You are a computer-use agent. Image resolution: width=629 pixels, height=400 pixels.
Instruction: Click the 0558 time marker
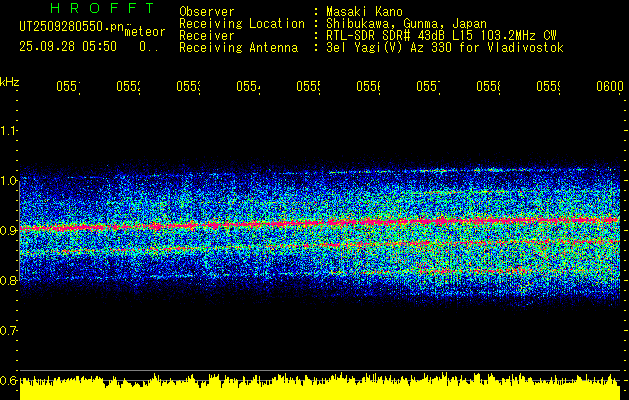pos(489,86)
